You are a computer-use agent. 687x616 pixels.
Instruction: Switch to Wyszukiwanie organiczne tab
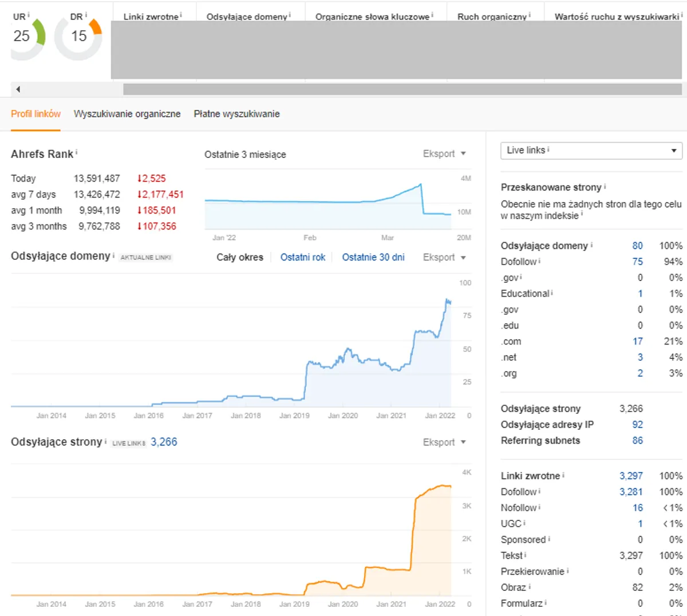pyautogui.click(x=127, y=114)
